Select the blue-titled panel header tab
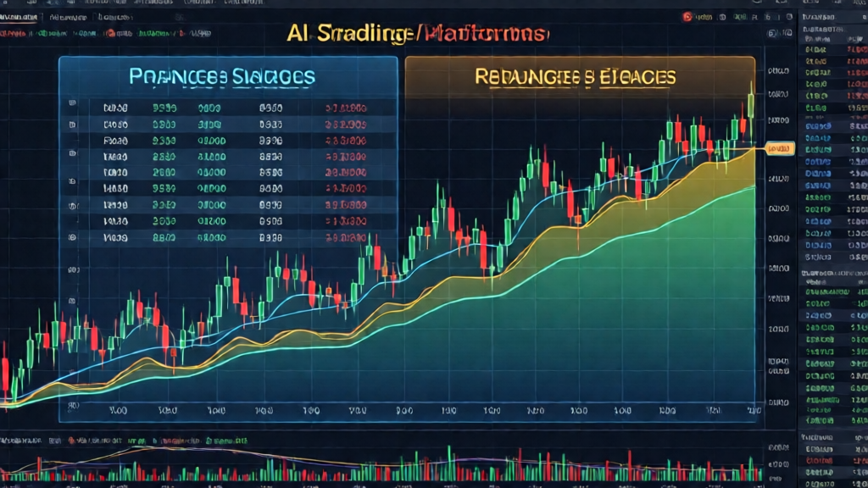This screenshot has height=488, width=868. (x=222, y=76)
